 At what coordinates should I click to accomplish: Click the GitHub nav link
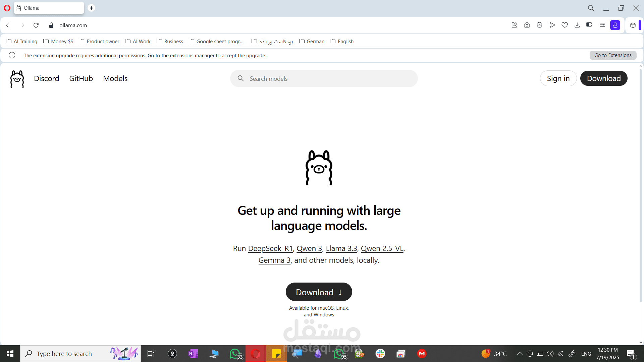click(x=81, y=78)
